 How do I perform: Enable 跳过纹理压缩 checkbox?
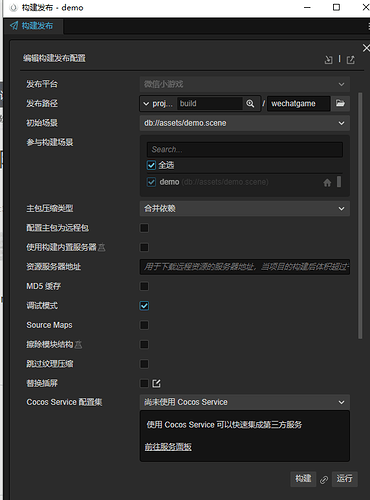pos(144,364)
